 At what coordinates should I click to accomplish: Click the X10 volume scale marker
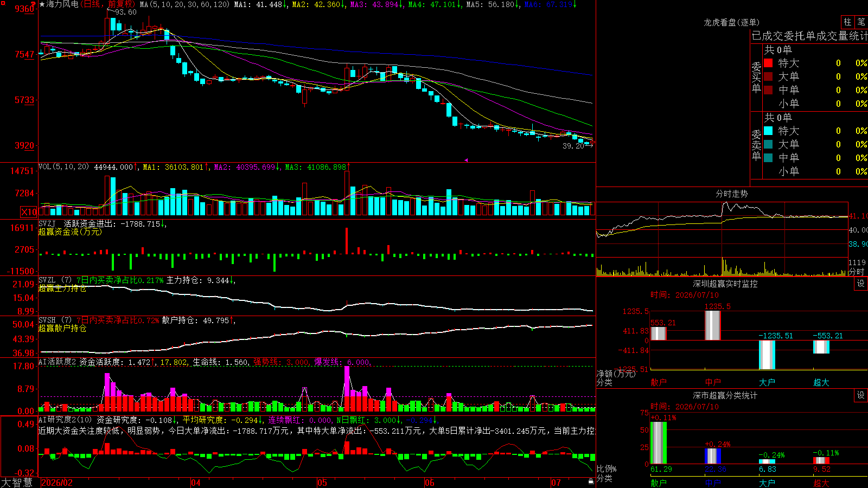pos(29,212)
